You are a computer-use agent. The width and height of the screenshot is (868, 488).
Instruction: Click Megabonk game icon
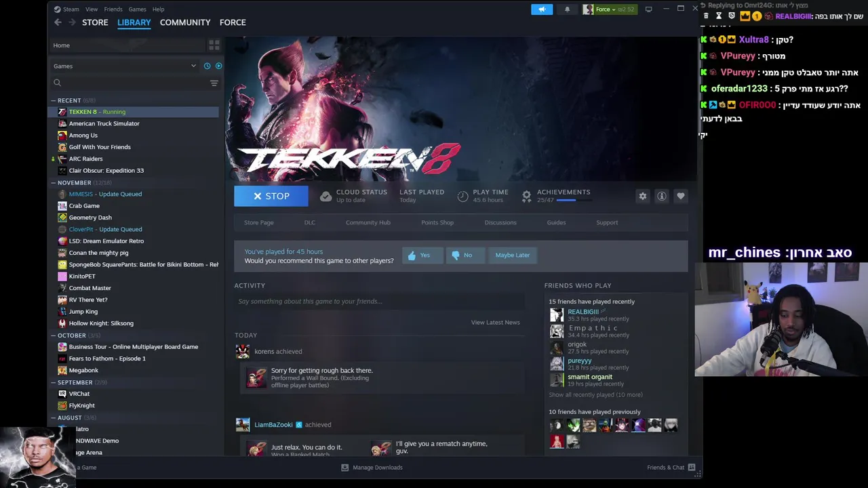[62, 370]
